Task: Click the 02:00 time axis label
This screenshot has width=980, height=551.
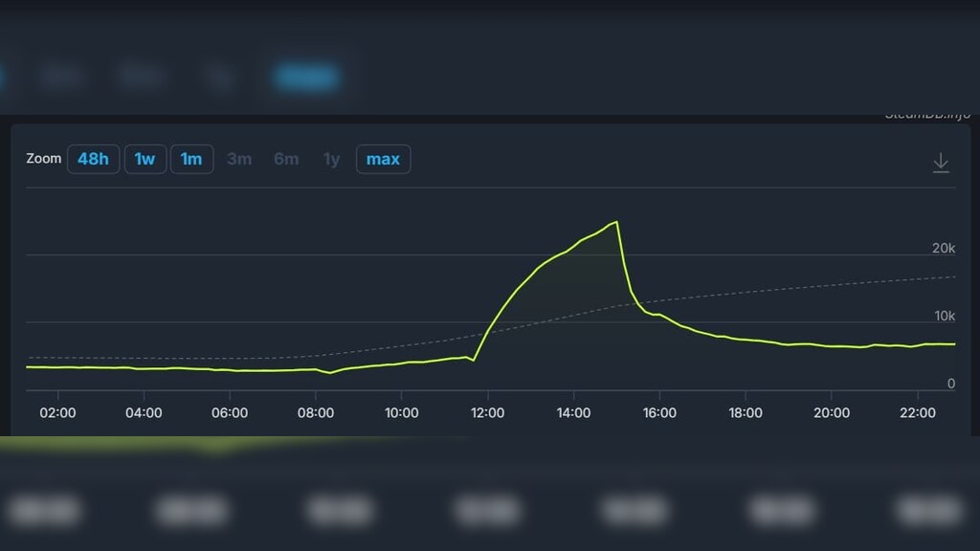Action: pos(57,413)
